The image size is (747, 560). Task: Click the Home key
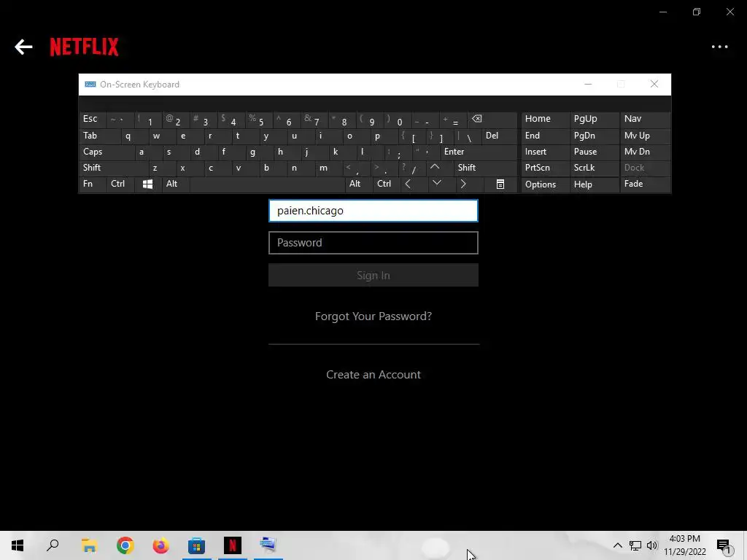tap(546, 119)
